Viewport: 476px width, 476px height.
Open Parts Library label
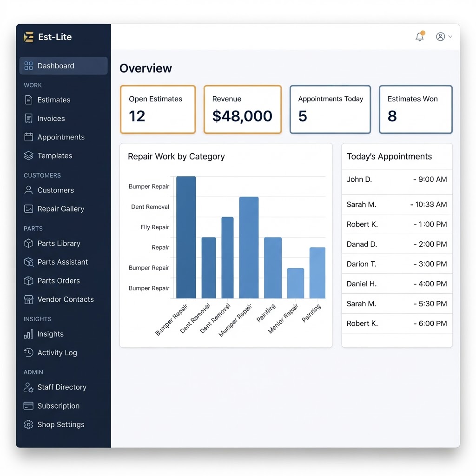[x=59, y=244]
